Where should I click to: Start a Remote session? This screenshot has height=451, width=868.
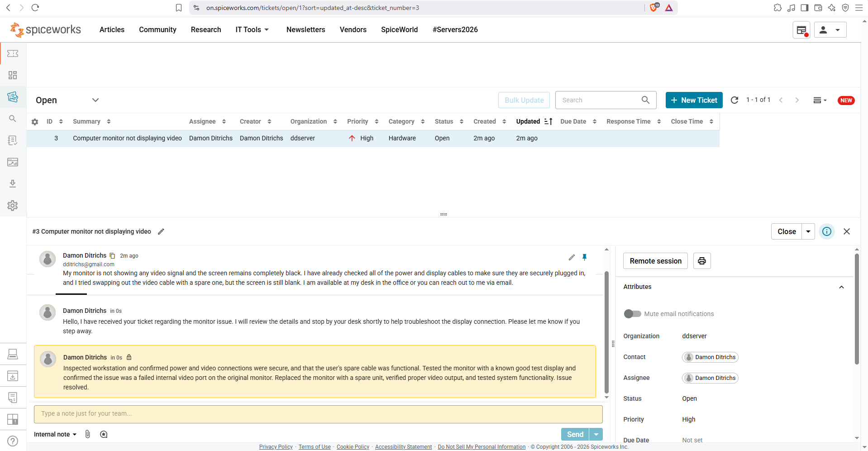[655, 261]
